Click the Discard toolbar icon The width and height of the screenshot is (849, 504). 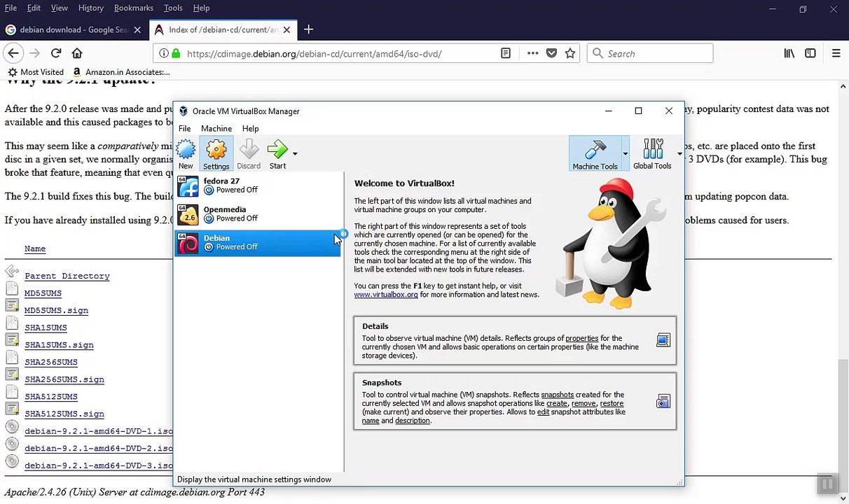click(249, 154)
